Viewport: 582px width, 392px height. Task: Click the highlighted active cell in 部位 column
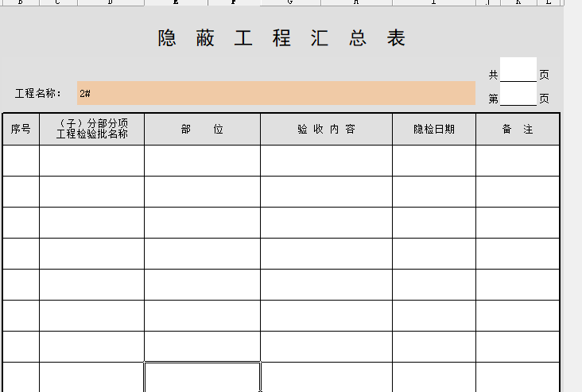202,377
